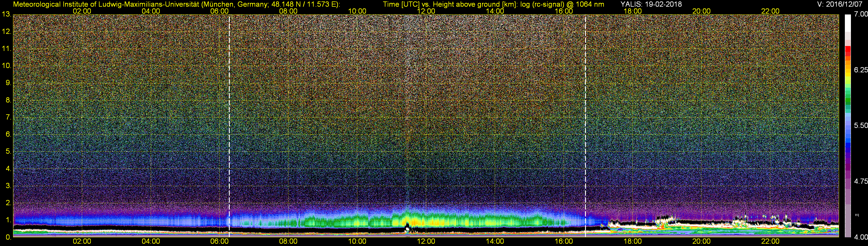Image resolution: width=868 pixels, height=246 pixels.
Task: Click the Meteorological Institute of Ludwig-Maximilians-Universität title text
Action: pos(177,4)
